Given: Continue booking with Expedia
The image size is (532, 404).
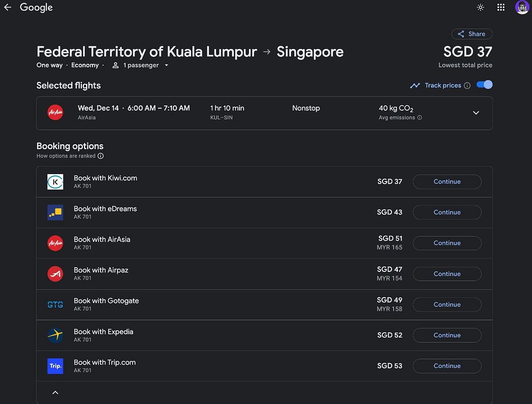Looking at the screenshot, I should 447,335.
